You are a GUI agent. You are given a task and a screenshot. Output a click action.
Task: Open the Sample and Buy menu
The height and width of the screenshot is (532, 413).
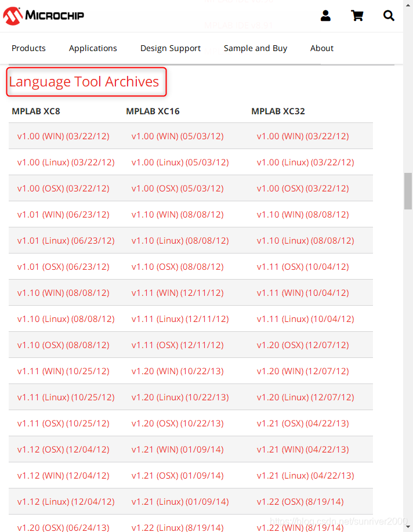click(256, 48)
